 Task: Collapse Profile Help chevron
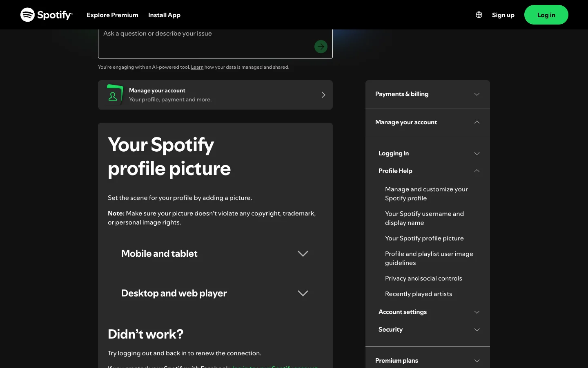pos(477,171)
